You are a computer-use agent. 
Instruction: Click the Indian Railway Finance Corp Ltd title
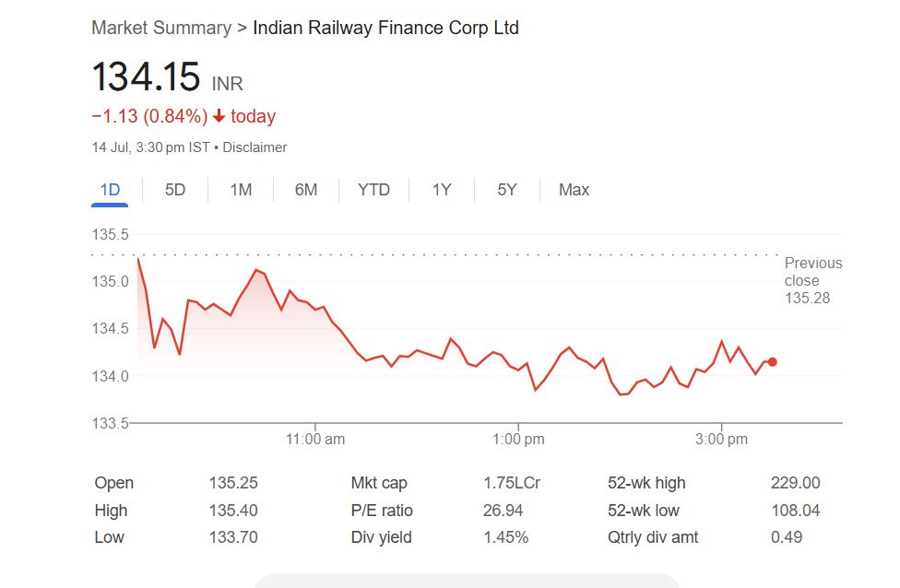pos(385,28)
